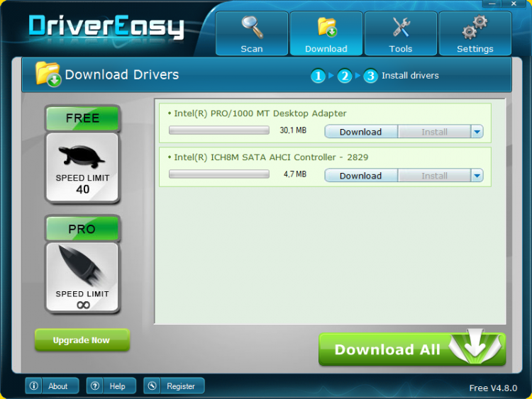Viewport: 532px width, 399px height.
Task: Click Install for the Intel PRO/1000 MT adapter
Action: coord(434,132)
